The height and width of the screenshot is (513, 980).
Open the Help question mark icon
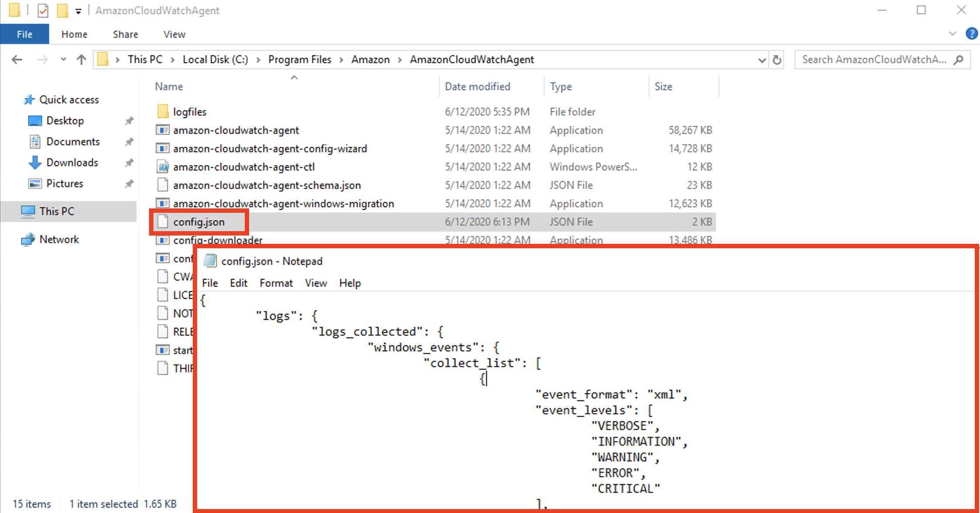(x=971, y=34)
